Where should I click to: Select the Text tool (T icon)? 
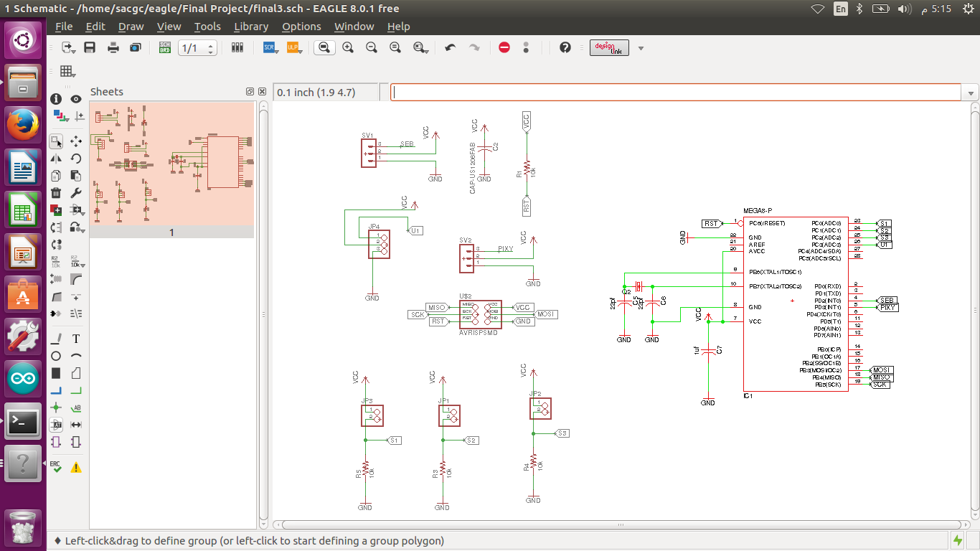pyautogui.click(x=76, y=339)
